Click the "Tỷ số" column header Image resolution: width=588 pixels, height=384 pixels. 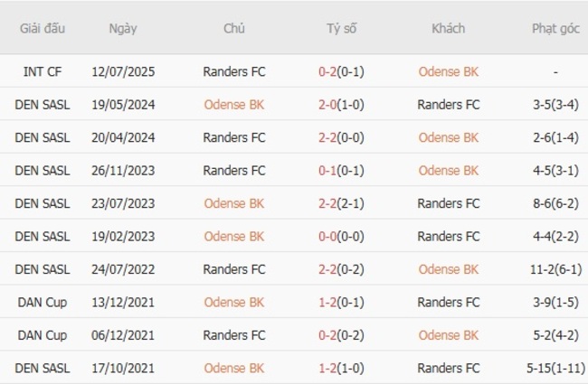click(341, 28)
